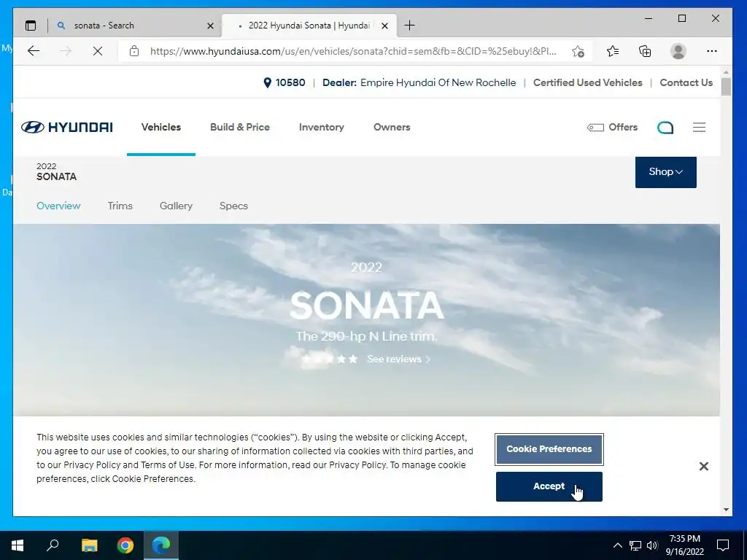This screenshot has height=560, width=747.
Task: Stop page loading with the X button
Action: 98,51
